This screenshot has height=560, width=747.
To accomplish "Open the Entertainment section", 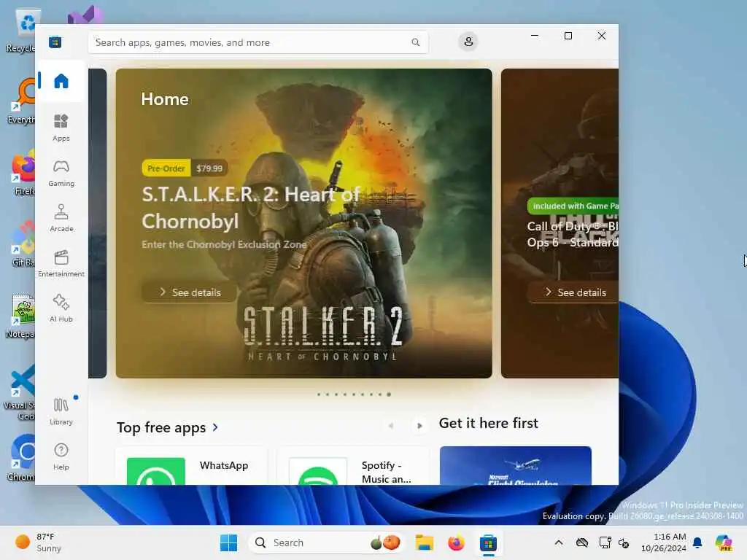I will coord(61,264).
